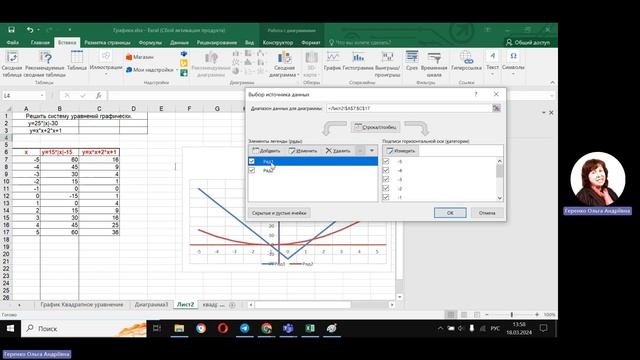Open Task View on taskbar
Viewport: 640px width, 360px height.
point(157,328)
